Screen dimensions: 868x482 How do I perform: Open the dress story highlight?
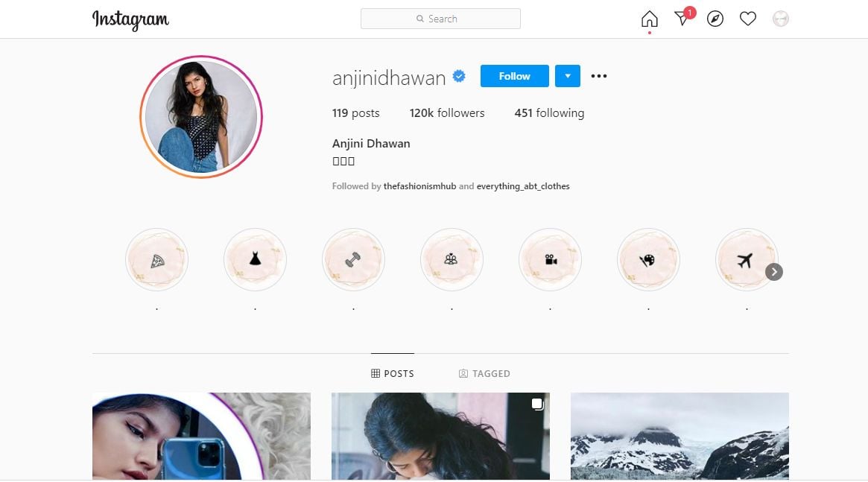point(256,259)
